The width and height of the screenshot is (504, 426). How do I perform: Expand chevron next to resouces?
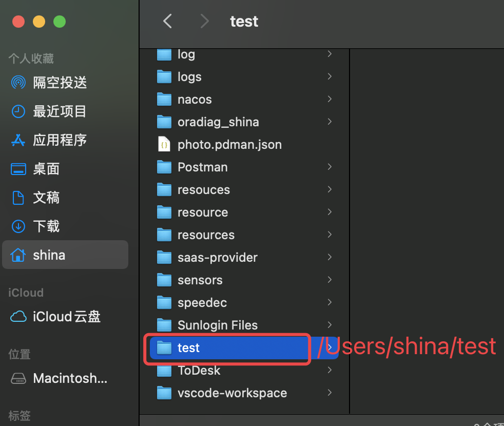coord(329,189)
